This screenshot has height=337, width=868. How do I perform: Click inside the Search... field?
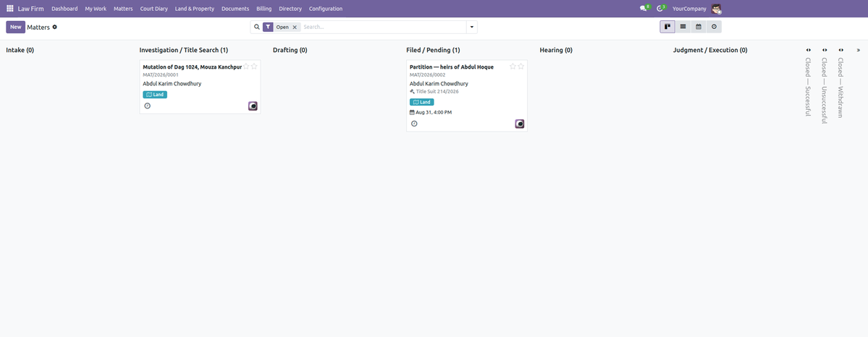383,27
